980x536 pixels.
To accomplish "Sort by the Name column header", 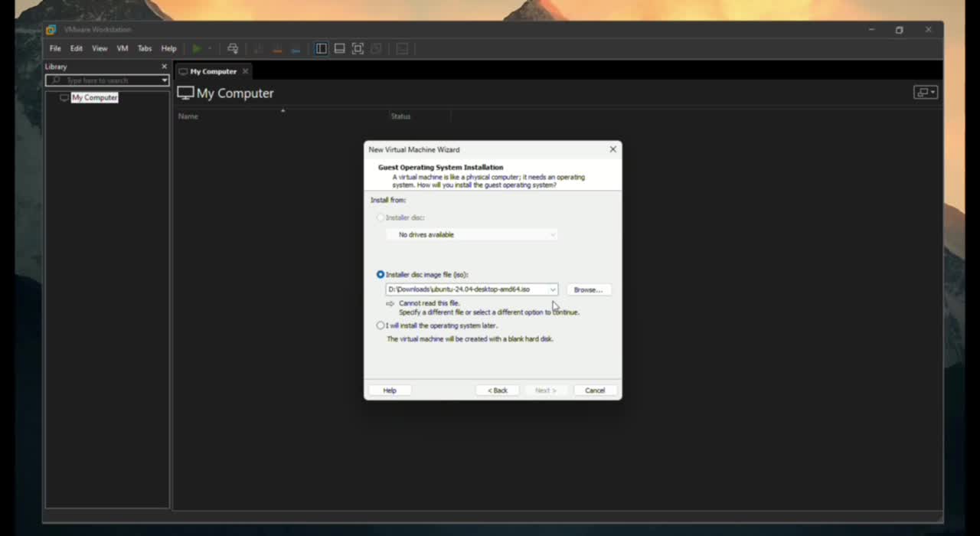I will pyautogui.click(x=188, y=116).
